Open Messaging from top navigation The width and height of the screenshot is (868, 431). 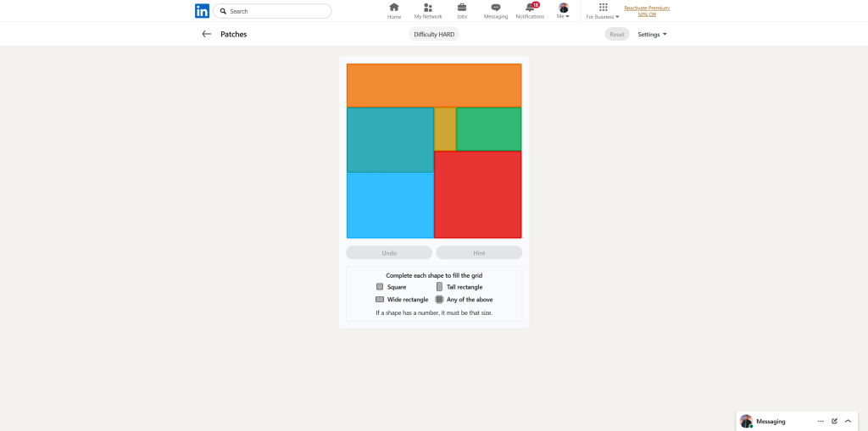coord(496,11)
